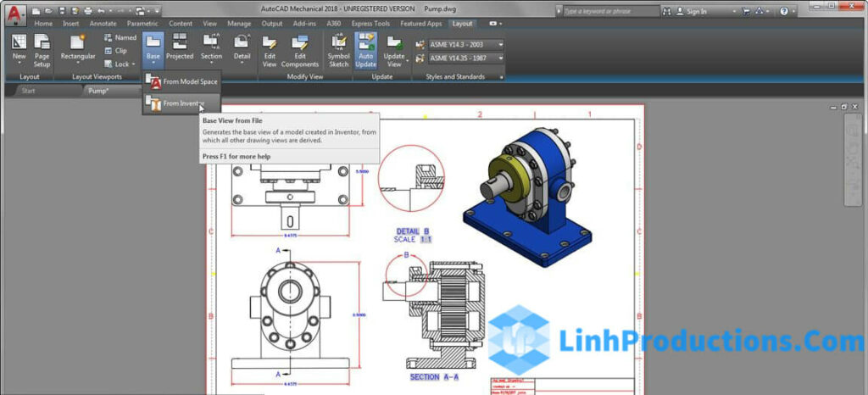Expand the quick access toolbar customize arrow

click(157, 11)
